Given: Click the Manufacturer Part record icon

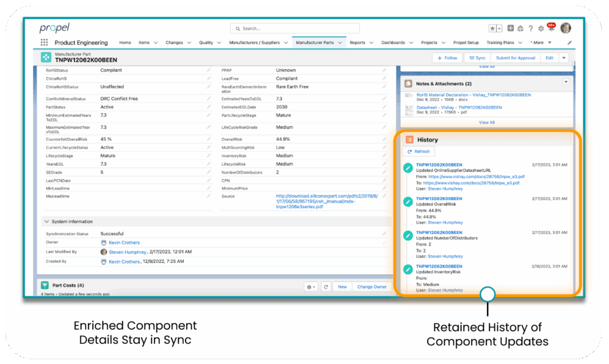Looking at the screenshot, I should [46, 57].
